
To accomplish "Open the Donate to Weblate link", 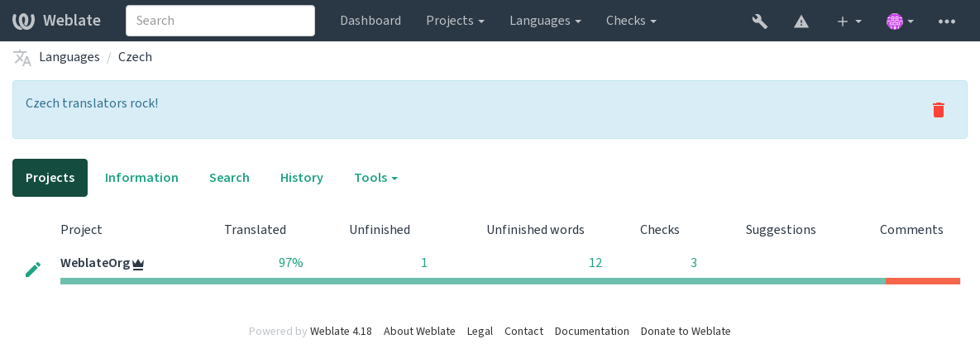I will coord(686,331).
